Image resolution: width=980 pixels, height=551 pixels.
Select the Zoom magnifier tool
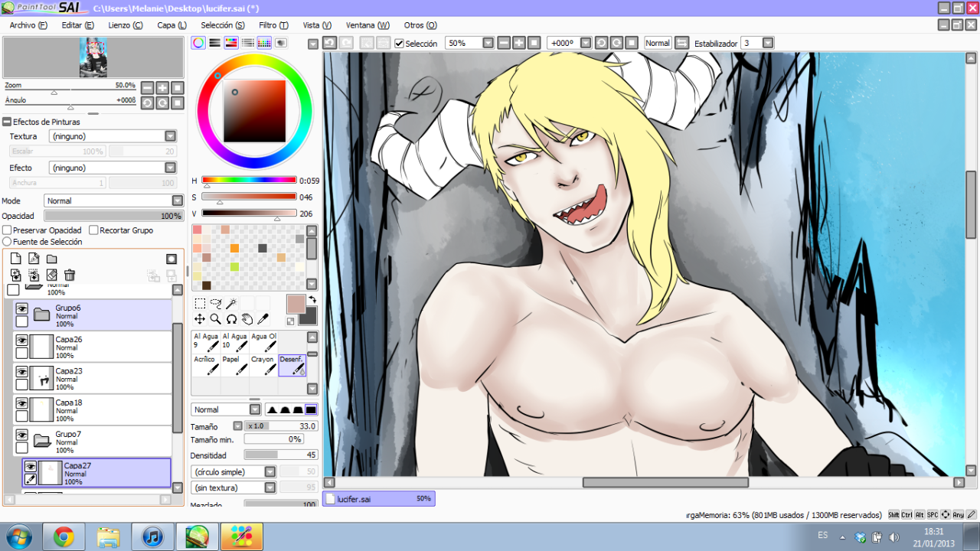pos(215,319)
